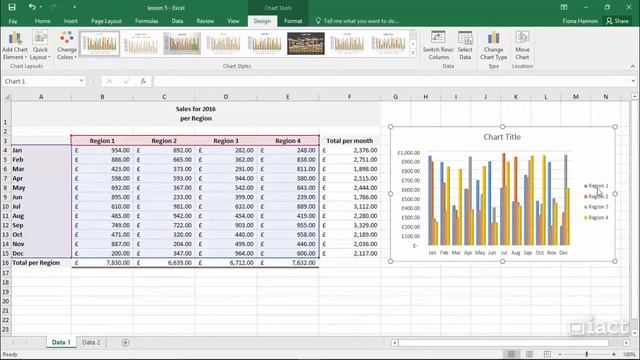The height and width of the screenshot is (360, 640).
Task: Select row 16 header
Action: [6, 263]
